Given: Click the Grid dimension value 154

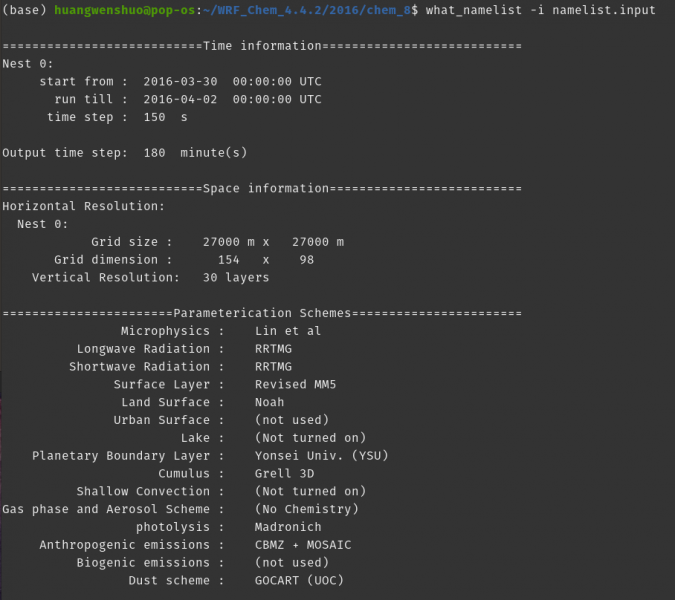Looking at the screenshot, I should pos(236,260).
